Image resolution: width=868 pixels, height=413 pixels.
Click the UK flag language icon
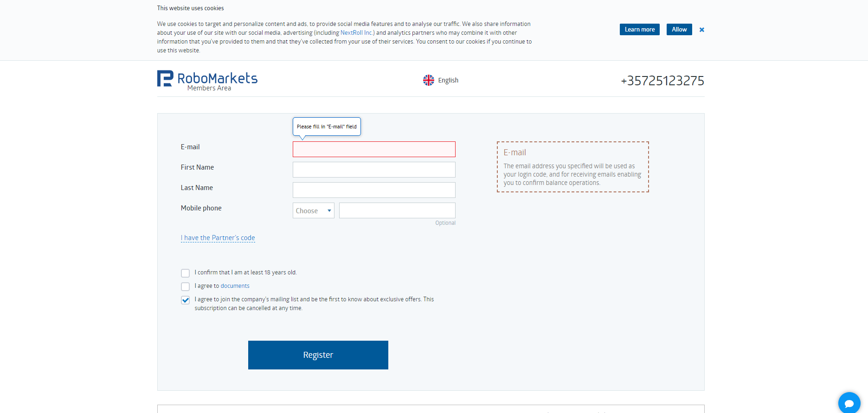click(x=429, y=80)
